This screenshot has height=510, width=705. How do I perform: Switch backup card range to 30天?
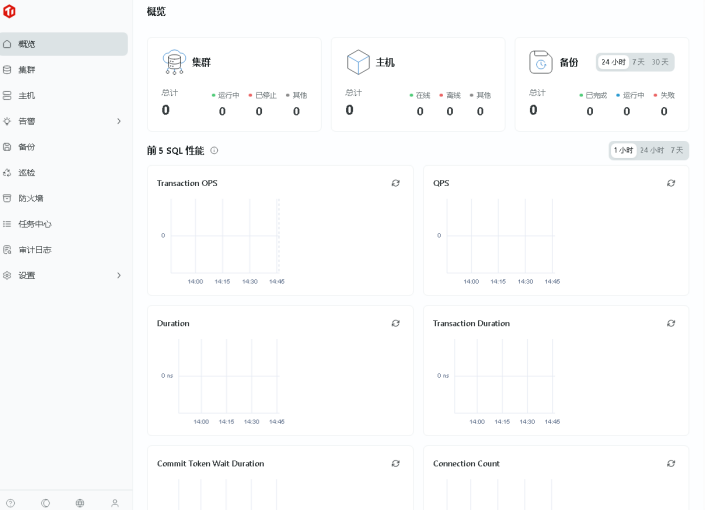coord(660,62)
